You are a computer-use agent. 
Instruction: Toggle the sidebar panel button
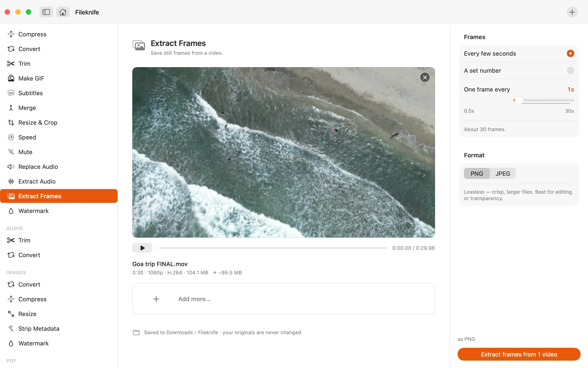tap(46, 12)
